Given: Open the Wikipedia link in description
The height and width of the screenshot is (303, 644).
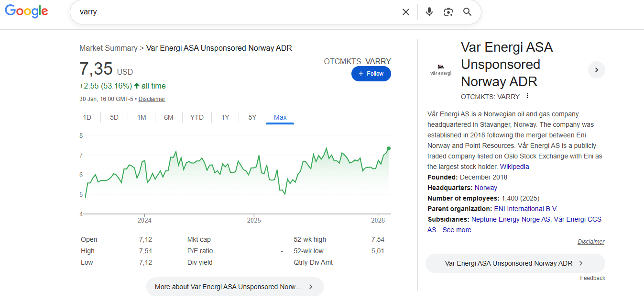Looking at the screenshot, I should tap(514, 167).
